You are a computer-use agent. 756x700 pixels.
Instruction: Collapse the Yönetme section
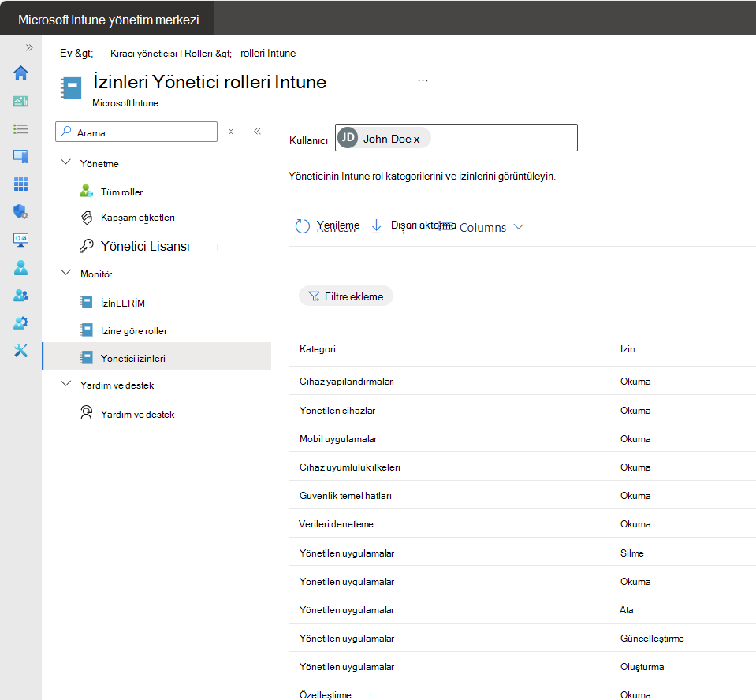(65, 162)
